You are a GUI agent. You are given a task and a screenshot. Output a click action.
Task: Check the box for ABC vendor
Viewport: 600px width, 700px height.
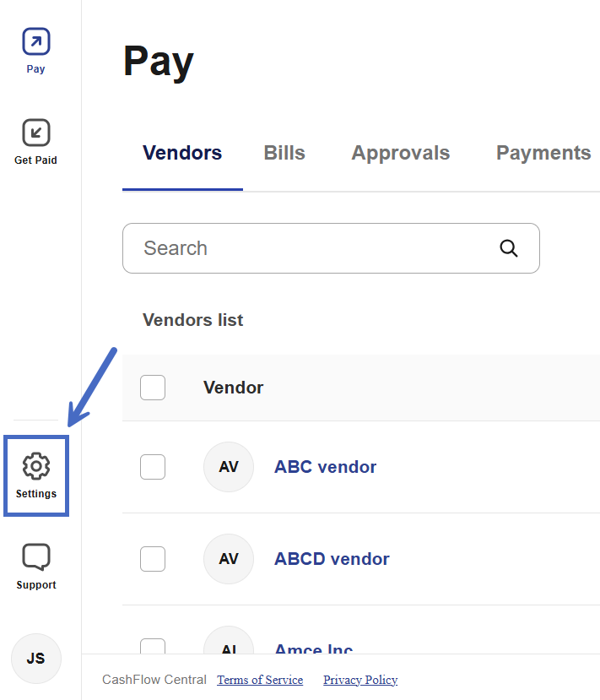coord(153,467)
